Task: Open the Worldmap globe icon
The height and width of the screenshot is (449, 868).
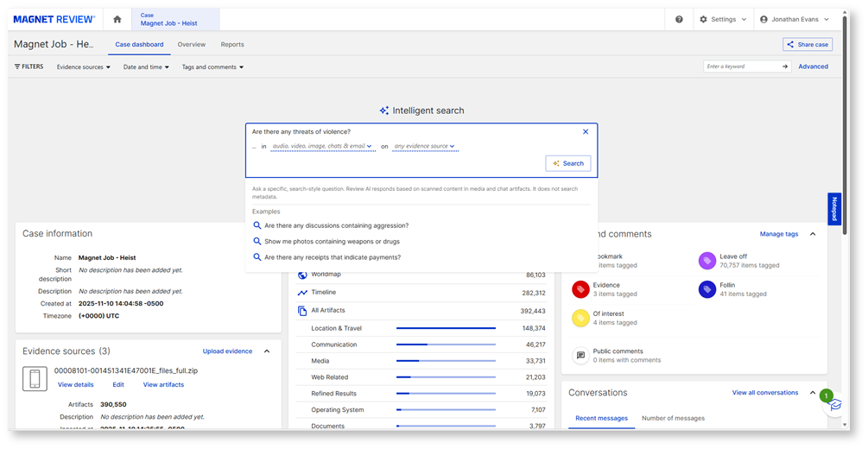Action: point(302,275)
